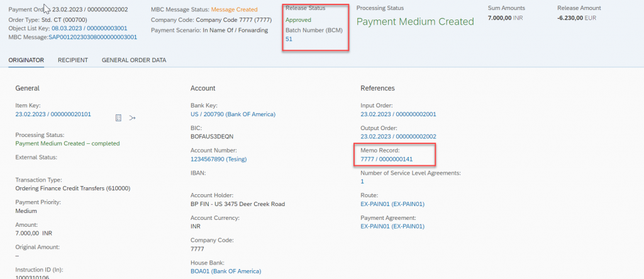Open Bank Key US / 200790 link

pos(233,114)
